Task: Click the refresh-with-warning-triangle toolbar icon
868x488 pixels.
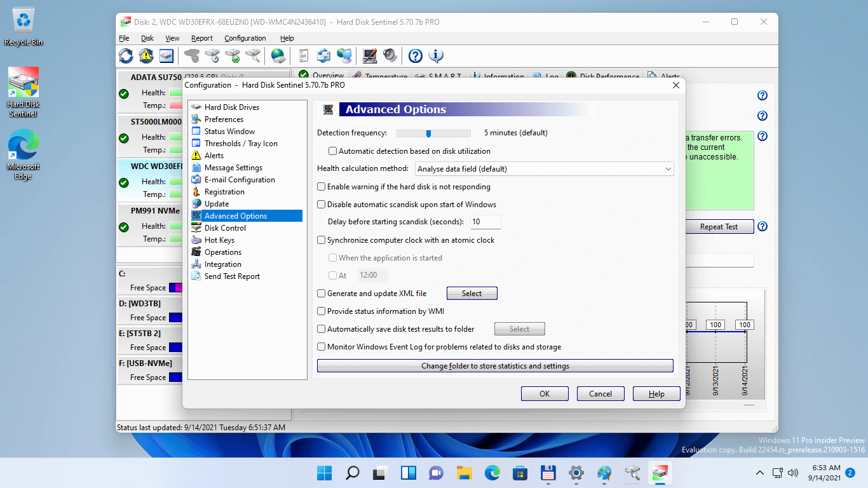Action: pyautogui.click(x=146, y=56)
